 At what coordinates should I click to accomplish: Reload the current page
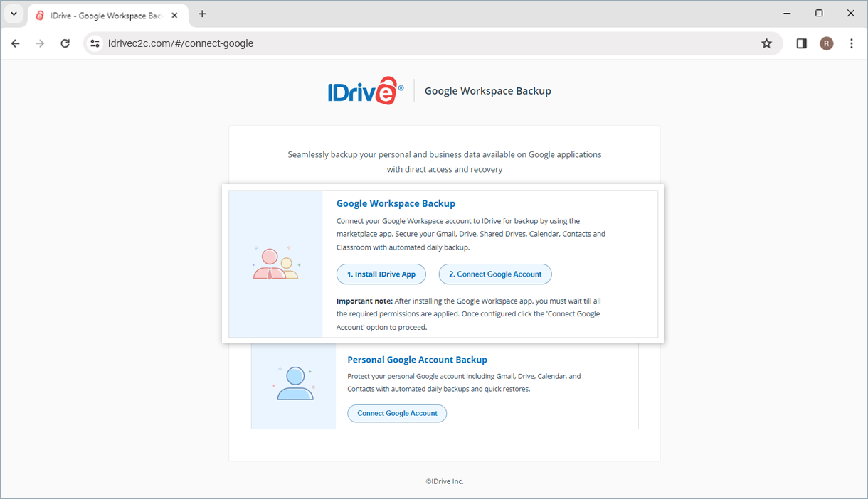click(x=65, y=43)
